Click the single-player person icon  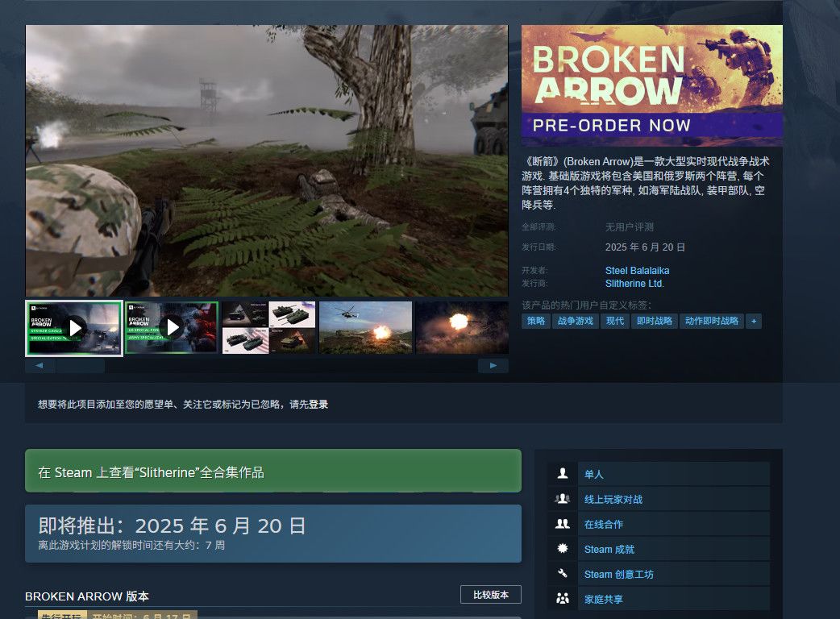tap(563, 473)
